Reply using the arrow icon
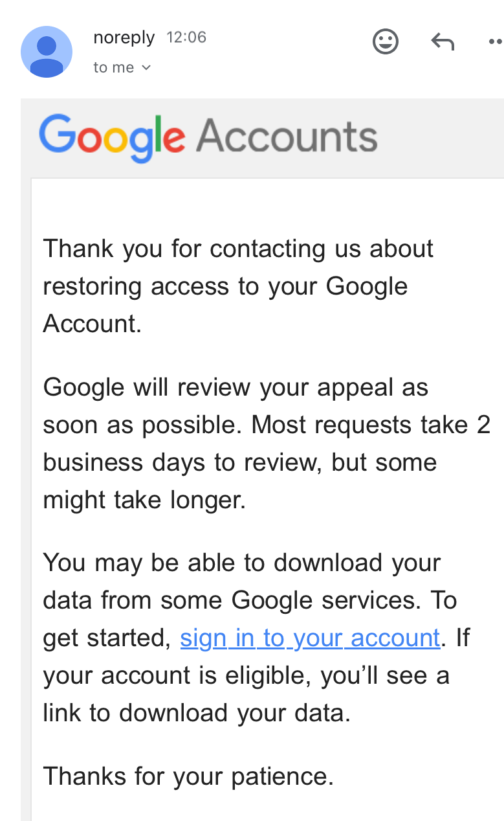 pyautogui.click(x=443, y=43)
